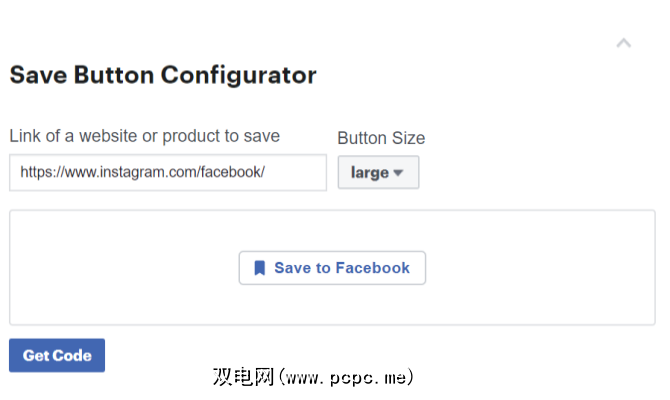
Task: Click the caret arrow beside "large"
Action: [399, 172]
